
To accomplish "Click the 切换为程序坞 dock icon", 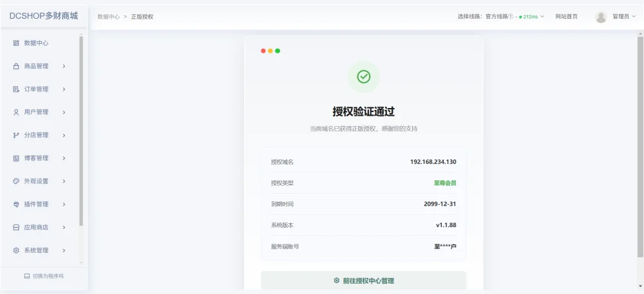I will (27, 276).
